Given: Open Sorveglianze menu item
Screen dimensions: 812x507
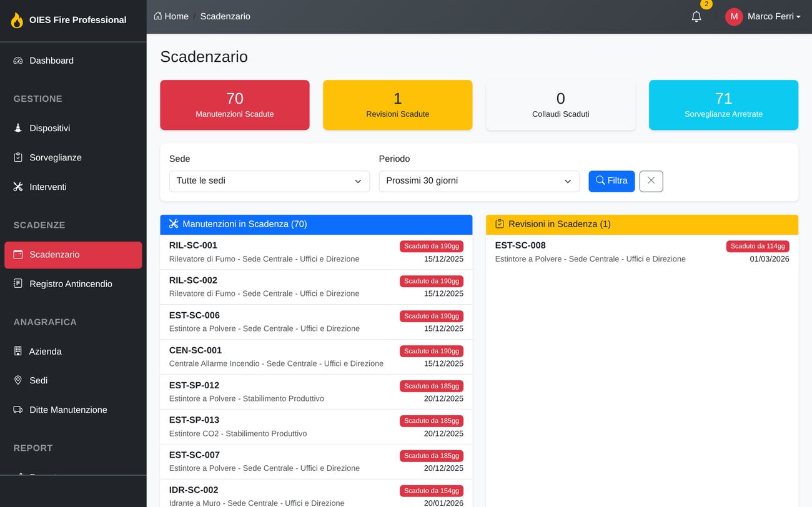Looking at the screenshot, I should tap(73, 157).
